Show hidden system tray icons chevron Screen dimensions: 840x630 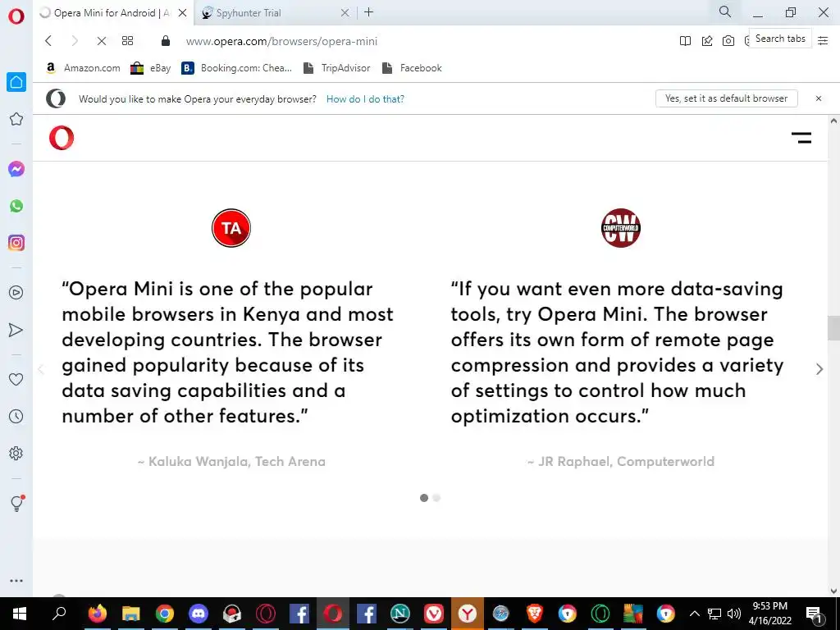694,614
